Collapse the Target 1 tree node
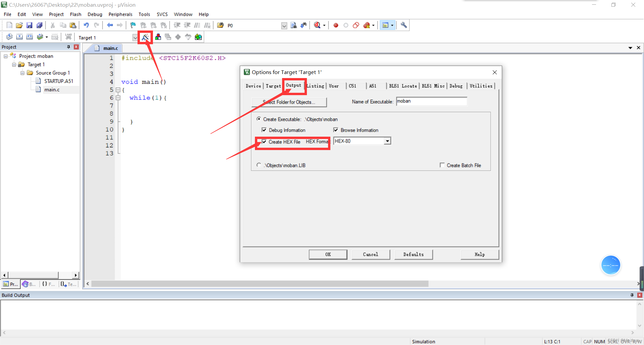The width and height of the screenshot is (644, 345). [x=14, y=65]
